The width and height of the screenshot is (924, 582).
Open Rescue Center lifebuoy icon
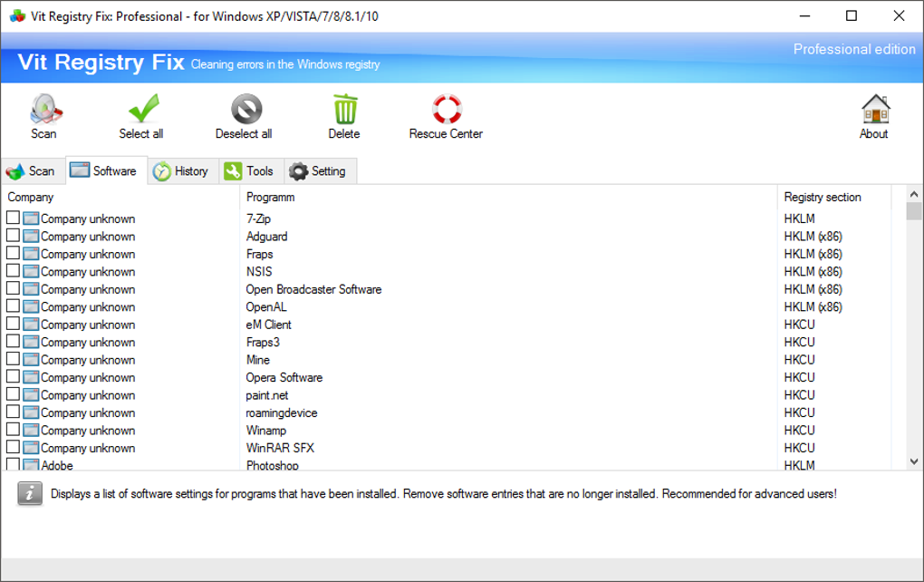447,109
